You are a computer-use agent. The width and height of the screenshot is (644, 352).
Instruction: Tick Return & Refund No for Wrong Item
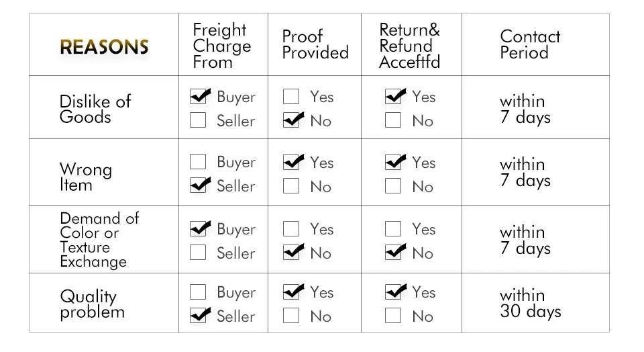point(393,186)
